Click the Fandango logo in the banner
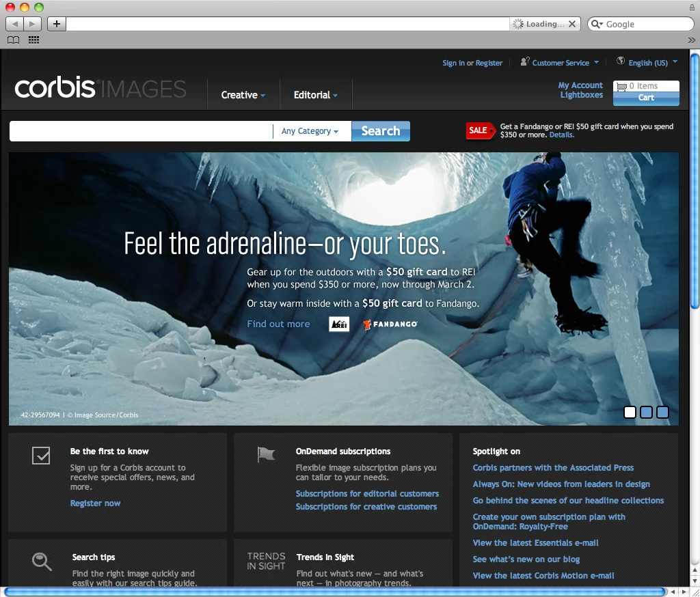Screen dimensions: 700x597 coord(390,324)
